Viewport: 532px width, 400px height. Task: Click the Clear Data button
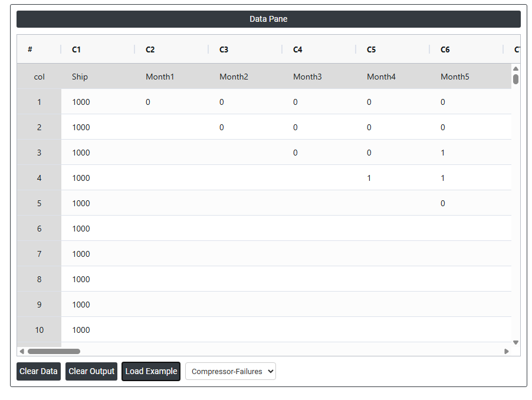pyautogui.click(x=38, y=371)
